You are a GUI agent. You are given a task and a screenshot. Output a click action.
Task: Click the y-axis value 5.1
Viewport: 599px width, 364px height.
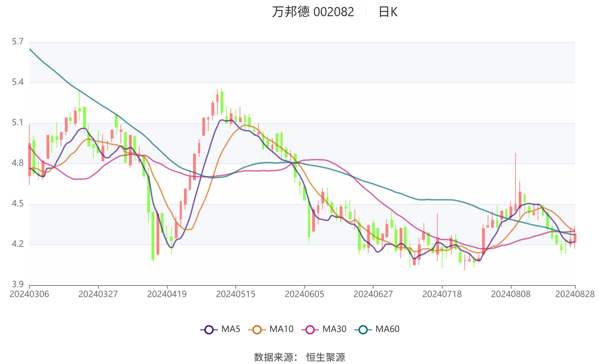(18, 123)
